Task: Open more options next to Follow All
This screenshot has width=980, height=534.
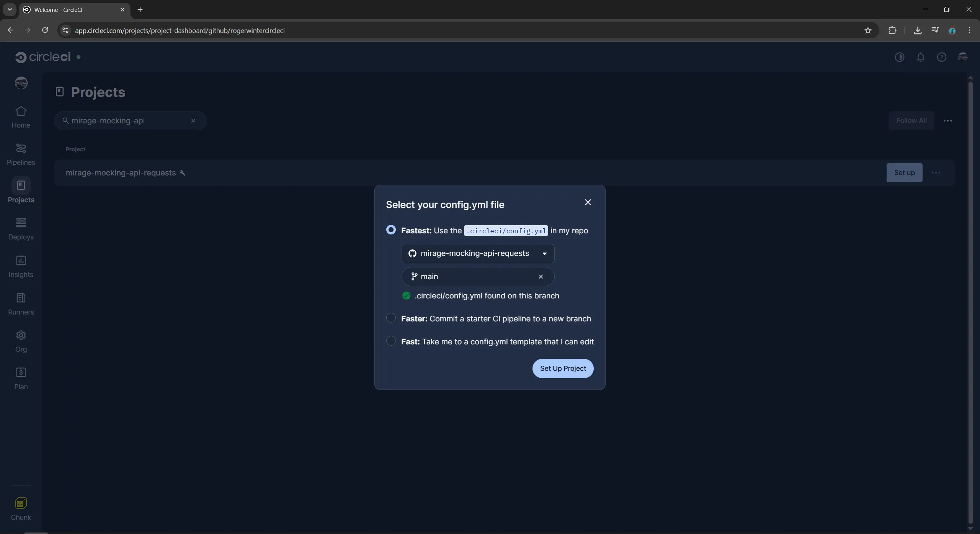Action: pos(947,121)
